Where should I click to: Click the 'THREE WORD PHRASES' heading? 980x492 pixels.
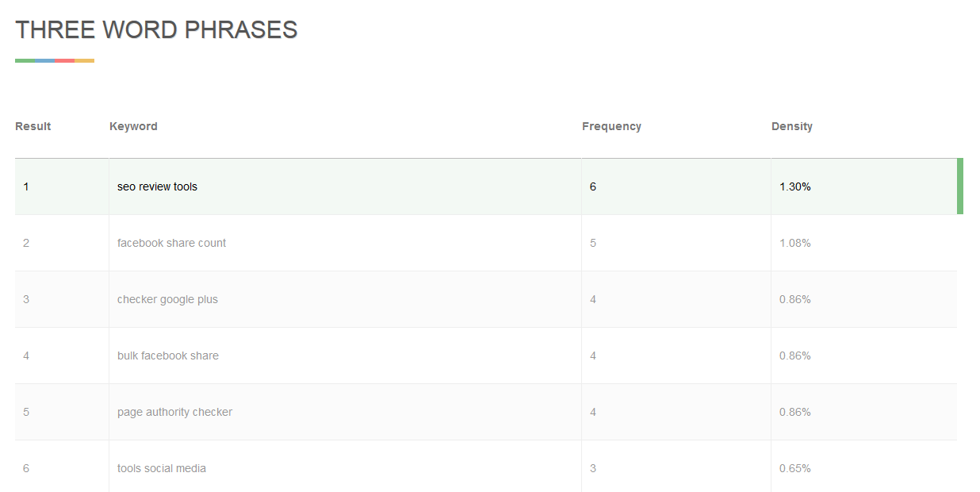tap(156, 30)
